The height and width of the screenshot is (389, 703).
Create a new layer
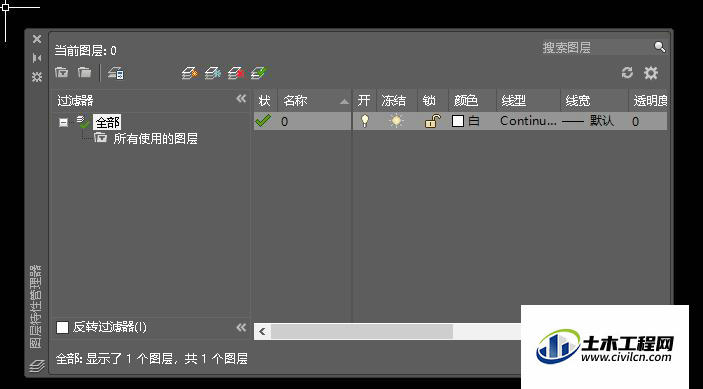tap(190, 73)
